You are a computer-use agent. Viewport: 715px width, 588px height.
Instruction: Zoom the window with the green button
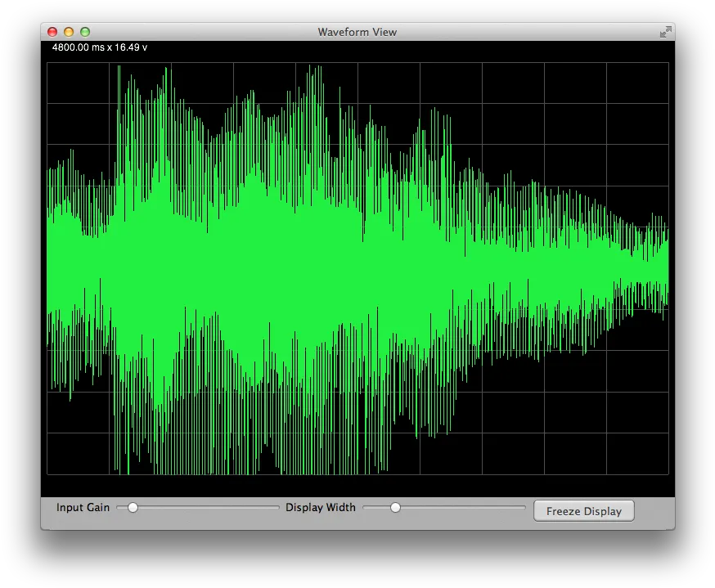pos(85,32)
